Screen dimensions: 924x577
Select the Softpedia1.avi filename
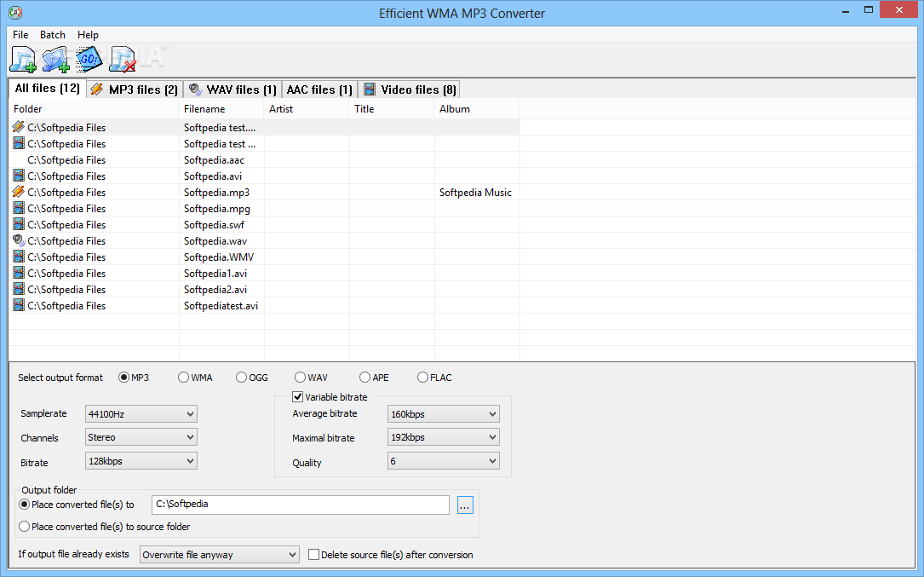pos(215,274)
